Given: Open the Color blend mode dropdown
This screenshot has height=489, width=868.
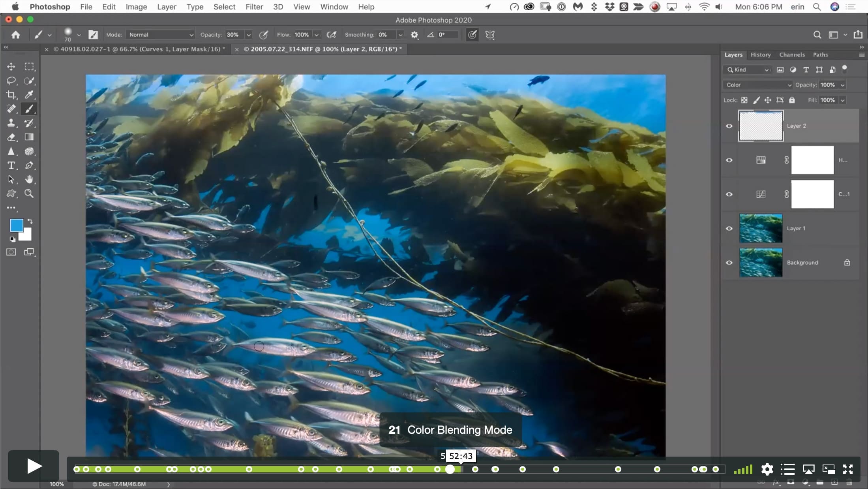Looking at the screenshot, I should 758,85.
